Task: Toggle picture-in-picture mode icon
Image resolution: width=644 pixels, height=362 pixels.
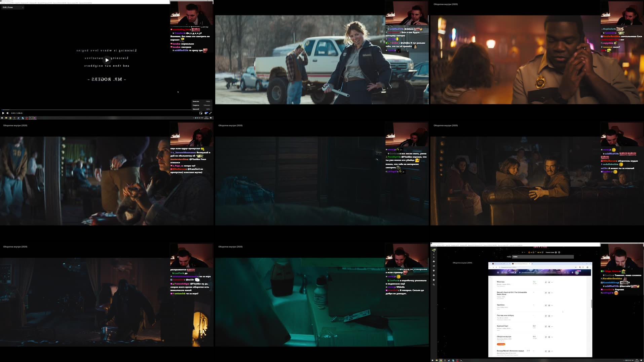Action: [x=201, y=113]
